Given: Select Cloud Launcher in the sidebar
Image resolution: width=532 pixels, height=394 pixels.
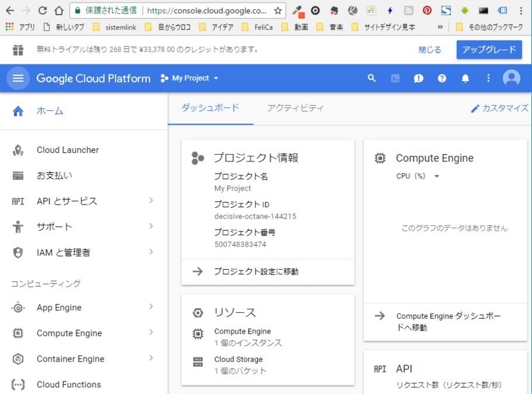Looking at the screenshot, I should click(68, 150).
